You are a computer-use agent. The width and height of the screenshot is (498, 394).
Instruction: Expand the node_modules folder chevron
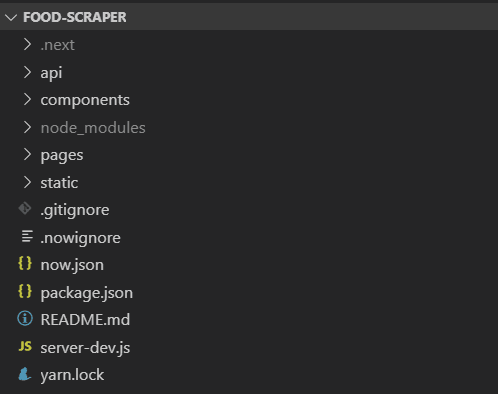(x=27, y=127)
